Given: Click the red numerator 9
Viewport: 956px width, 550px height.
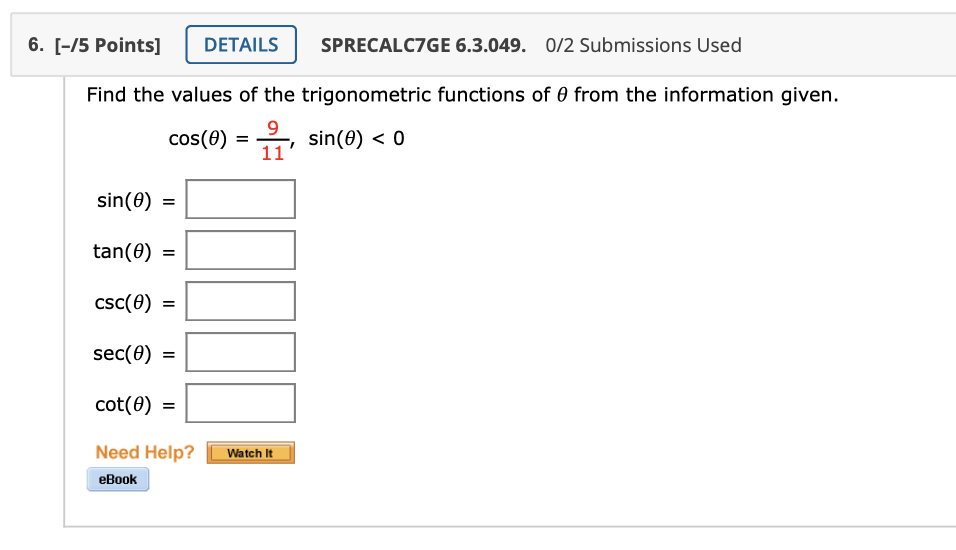Looking at the screenshot, I should click(273, 127).
